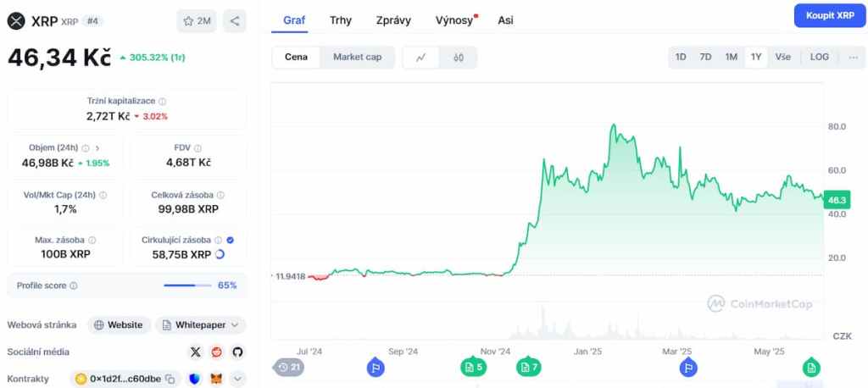Viewport: 868px width, 388px height.
Task: Switch chart to Market cap view
Action: point(357,58)
